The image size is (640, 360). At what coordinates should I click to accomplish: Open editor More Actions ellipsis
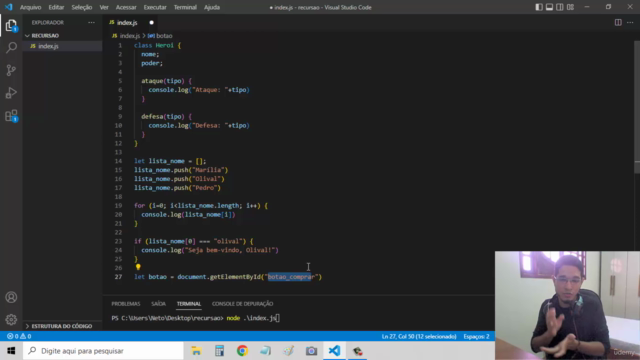pos(630,22)
